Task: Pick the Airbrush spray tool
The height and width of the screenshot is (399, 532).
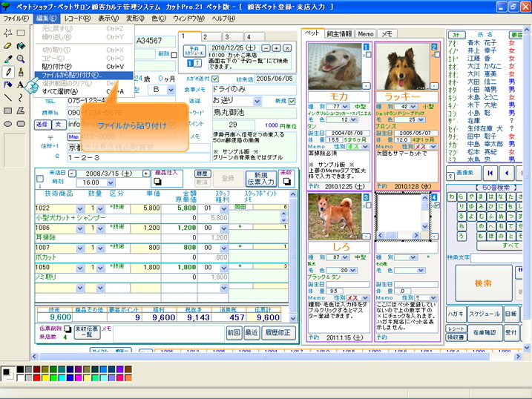Action: (8, 85)
